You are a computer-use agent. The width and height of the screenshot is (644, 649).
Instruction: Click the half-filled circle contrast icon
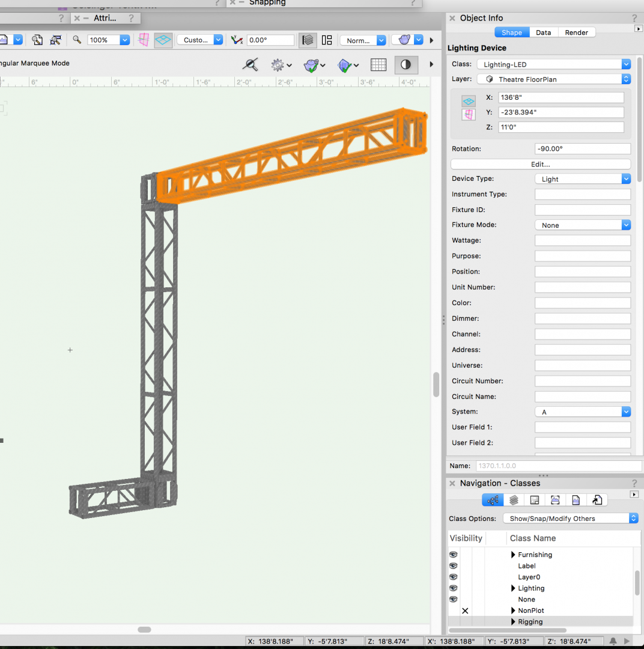pyautogui.click(x=406, y=65)
